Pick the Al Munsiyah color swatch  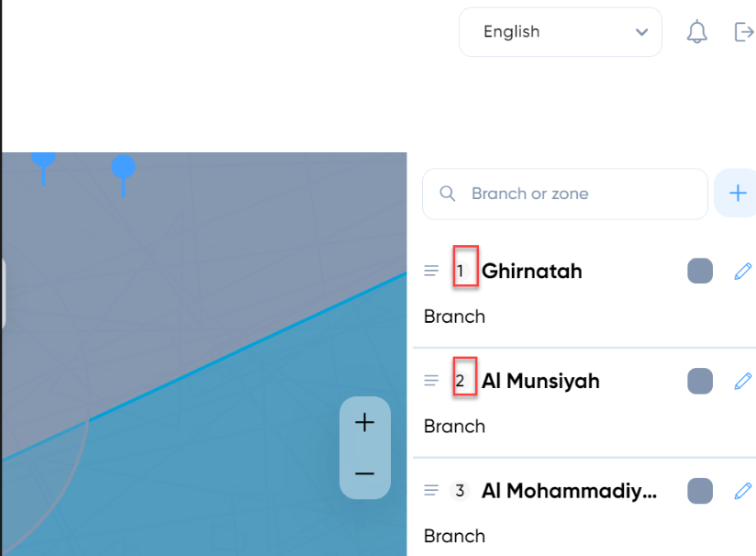pos(700,381)
